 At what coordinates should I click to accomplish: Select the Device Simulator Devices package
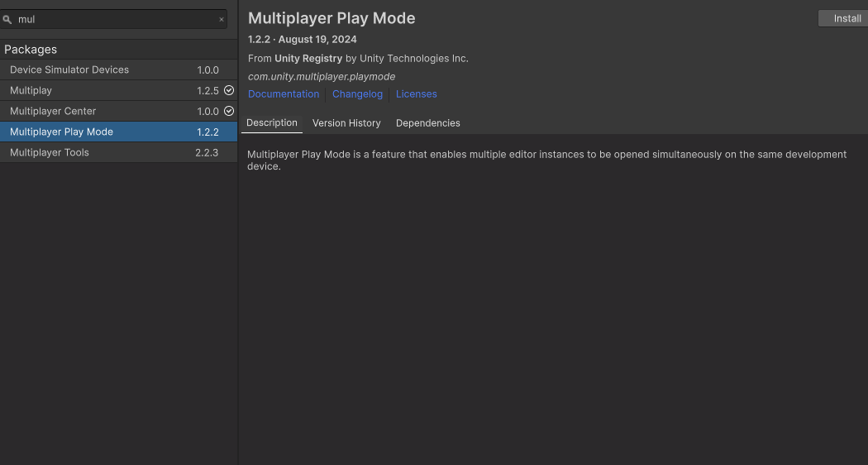[118, 70]
